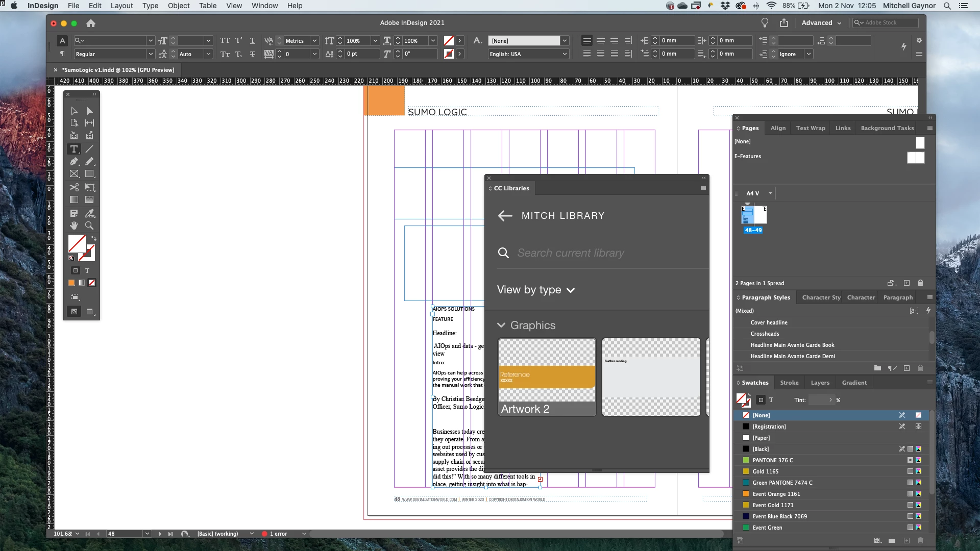This screenshot has height=551, width=980.
Task: Click the Search current library field
Action: (571, 253)
